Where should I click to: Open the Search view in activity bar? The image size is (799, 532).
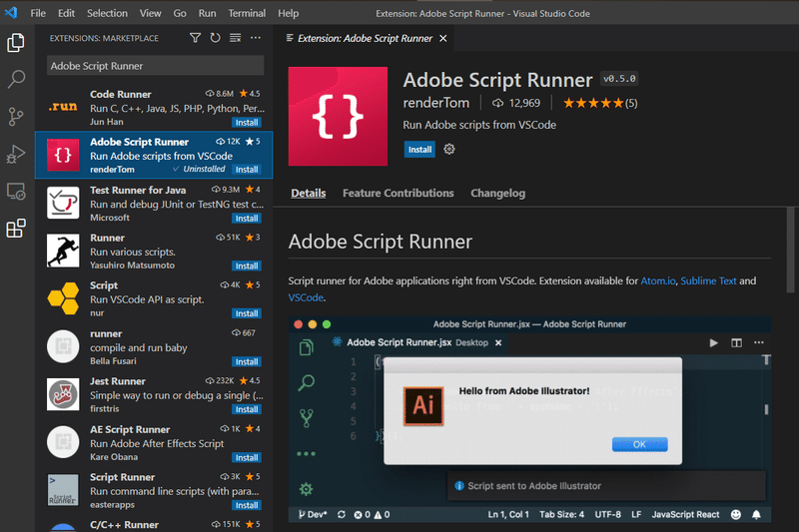[16, 80]
